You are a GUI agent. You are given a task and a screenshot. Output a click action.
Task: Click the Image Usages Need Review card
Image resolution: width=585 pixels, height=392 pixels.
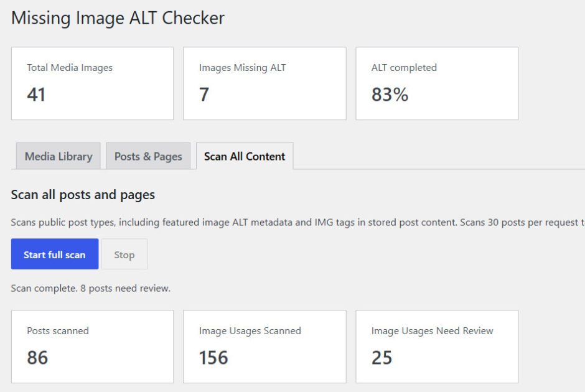pos(437,347)
